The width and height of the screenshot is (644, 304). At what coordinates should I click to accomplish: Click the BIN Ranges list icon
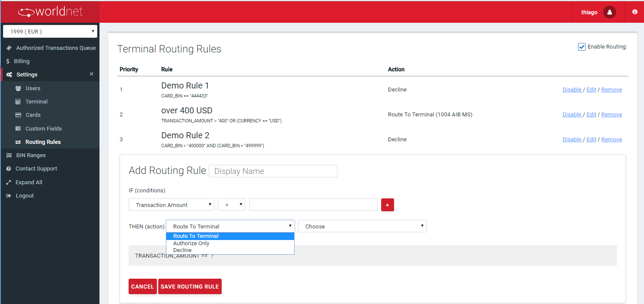click(9, 155)
